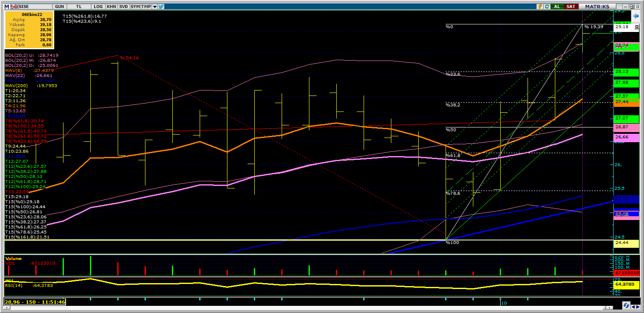This screenshot has height=313, width=644.
Task: Open the GUN period selector
Action: [59, 7]
